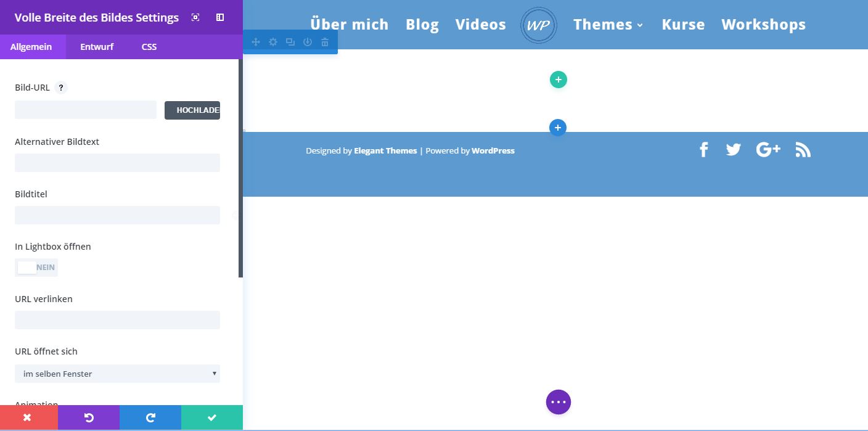Click the blue plus to add section
This screenshot has height=431, width=868.
click(x=558, y=128)
